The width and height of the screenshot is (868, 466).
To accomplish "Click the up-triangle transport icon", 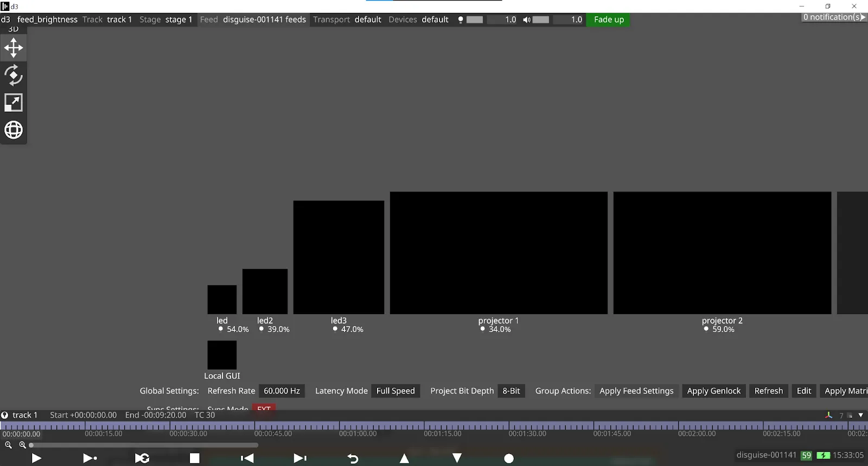I will (405, 458).
